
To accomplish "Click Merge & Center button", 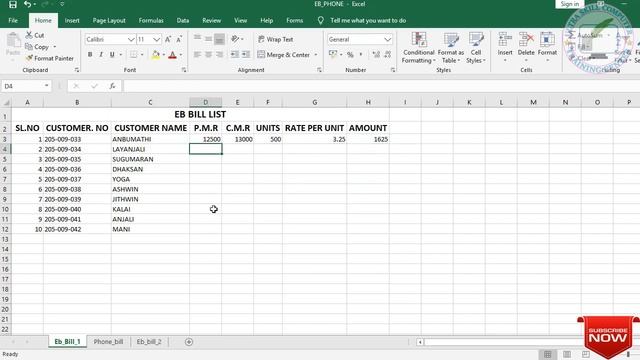I will [x=284, y=55].
